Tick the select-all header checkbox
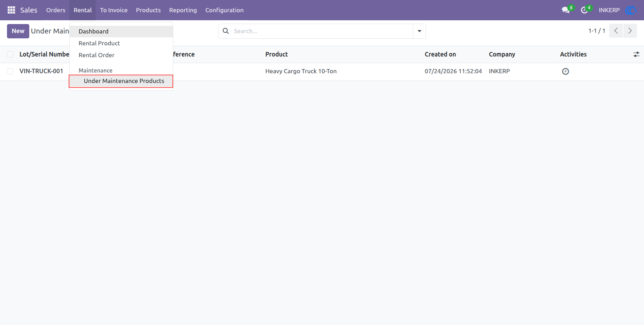 coord(10,54)
